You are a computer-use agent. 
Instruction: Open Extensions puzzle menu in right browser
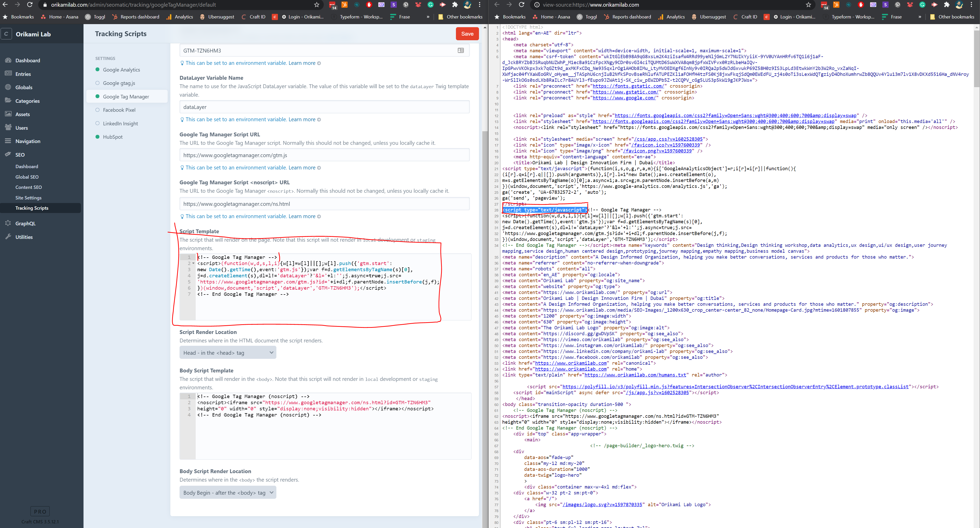click(x=947, y=5)
